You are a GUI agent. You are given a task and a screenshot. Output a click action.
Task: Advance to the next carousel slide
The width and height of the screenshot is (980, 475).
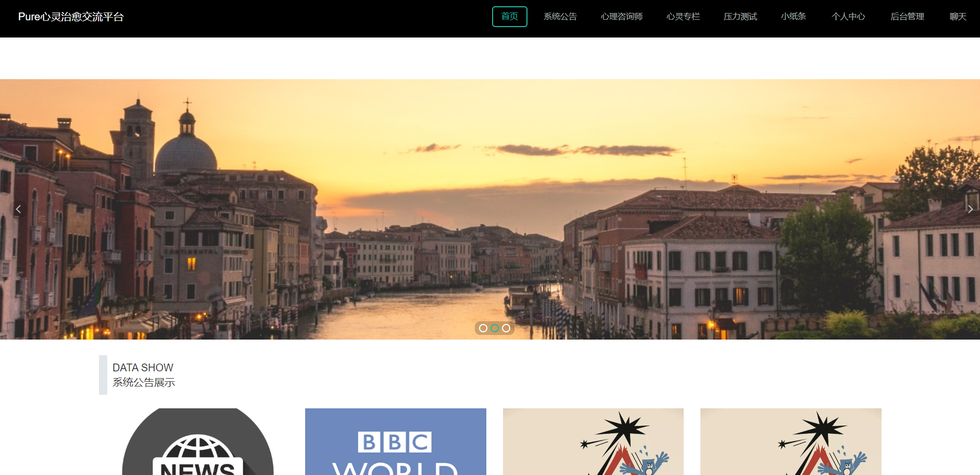click(970, 209)
